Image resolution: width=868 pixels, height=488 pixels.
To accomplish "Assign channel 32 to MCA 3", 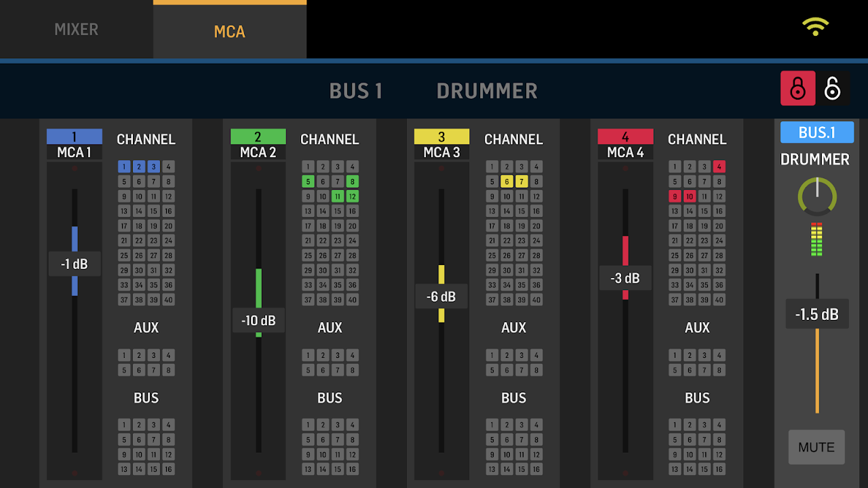I will coord(536,270).
